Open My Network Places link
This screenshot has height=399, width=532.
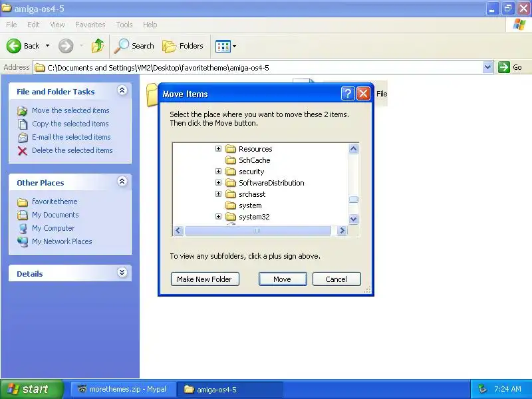(62, 241)
